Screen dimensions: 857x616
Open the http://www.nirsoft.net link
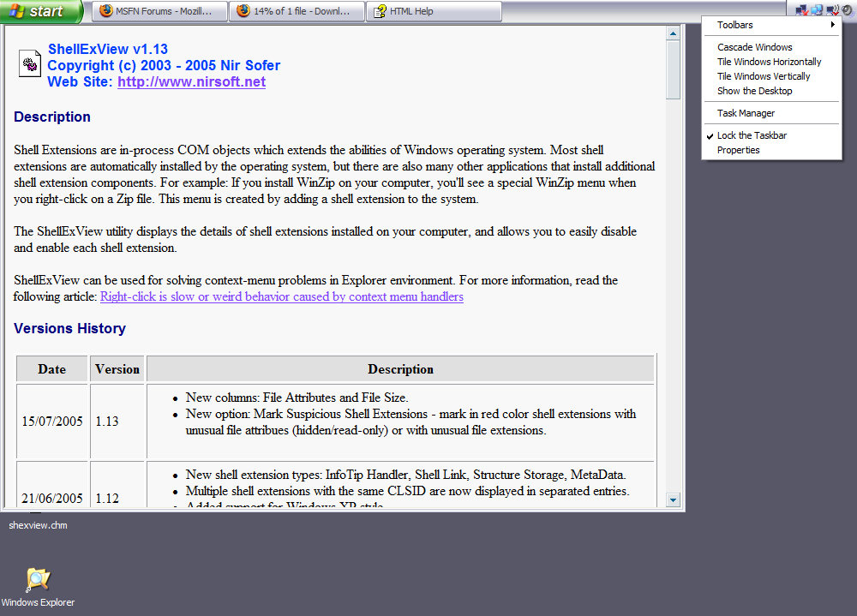click(191, 82)
